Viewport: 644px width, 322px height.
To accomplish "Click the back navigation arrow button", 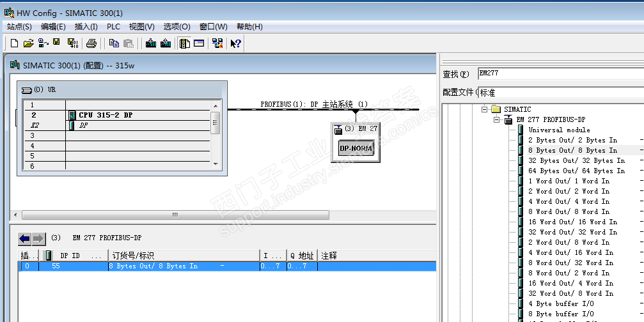I will [x=24, y=239].
